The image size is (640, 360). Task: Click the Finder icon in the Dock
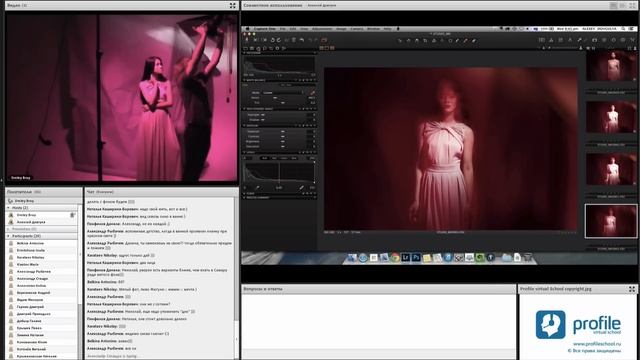[x=352, y=258]
